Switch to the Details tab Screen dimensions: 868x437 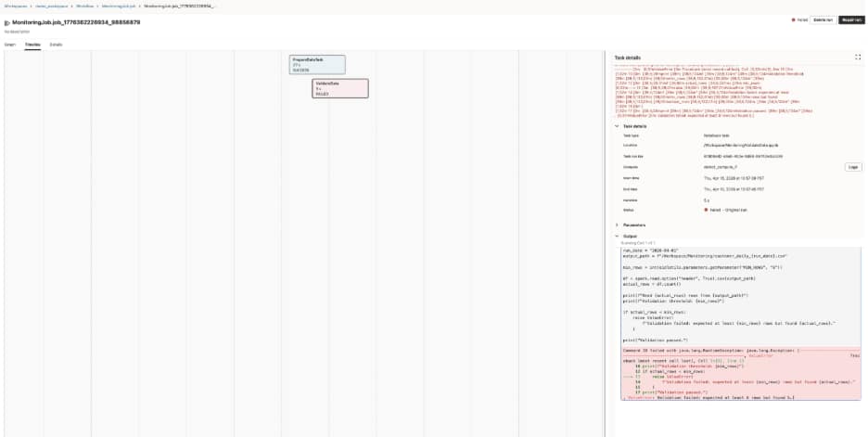click(x=56, y=45)
